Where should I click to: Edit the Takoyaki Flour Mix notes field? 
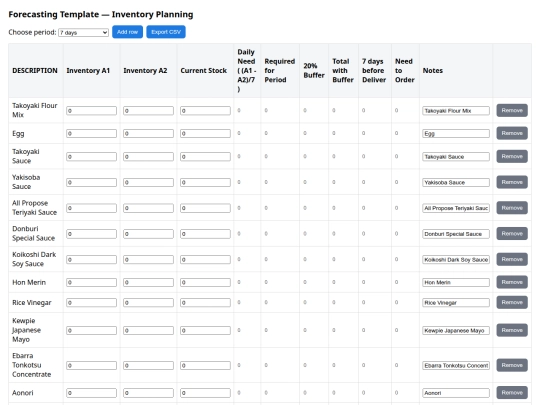click(x=456, y=111)
